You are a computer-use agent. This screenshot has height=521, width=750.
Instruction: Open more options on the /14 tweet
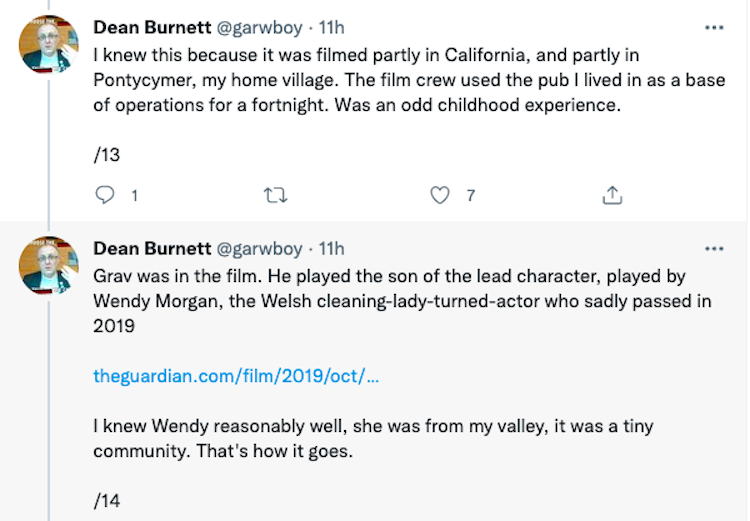(714, 248)
